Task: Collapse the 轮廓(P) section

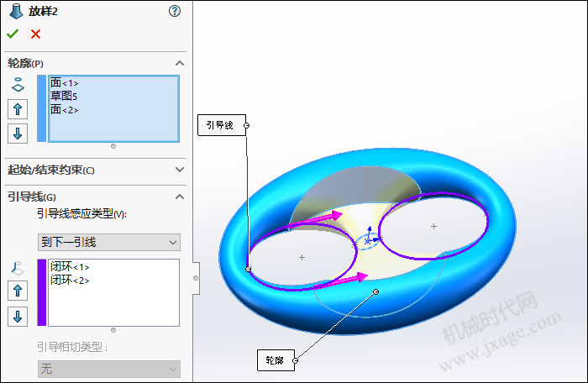Action: (x=180, y=63)
